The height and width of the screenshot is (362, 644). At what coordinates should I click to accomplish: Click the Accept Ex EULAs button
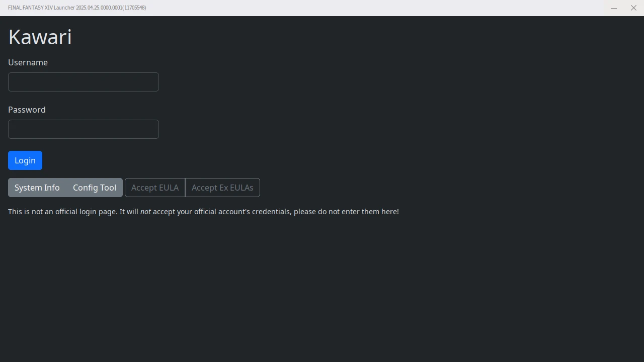tap(222, 188)
